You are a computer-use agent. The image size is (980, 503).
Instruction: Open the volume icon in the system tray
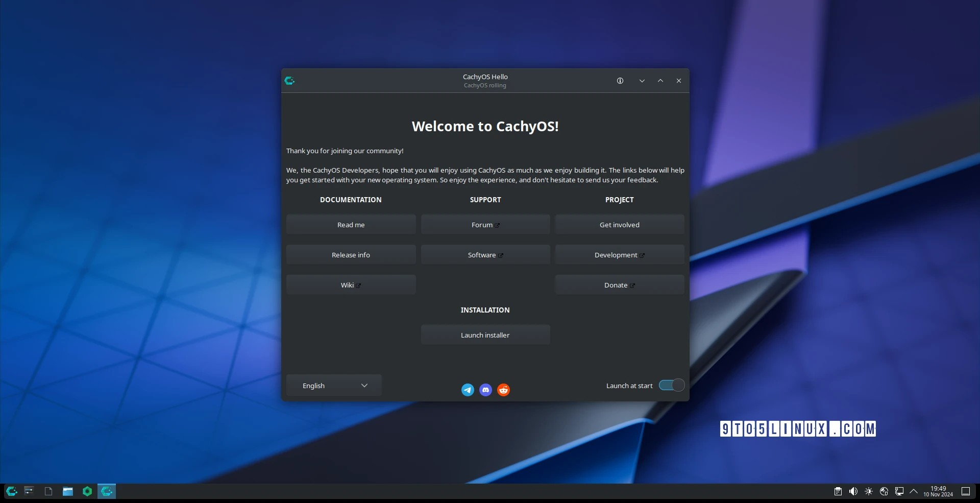853,491
